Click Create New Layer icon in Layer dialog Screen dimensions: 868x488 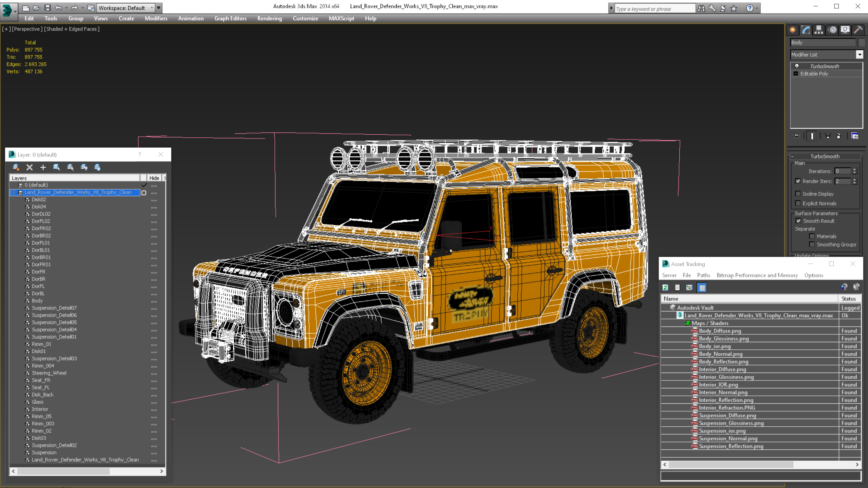click(x=15, y=167)
